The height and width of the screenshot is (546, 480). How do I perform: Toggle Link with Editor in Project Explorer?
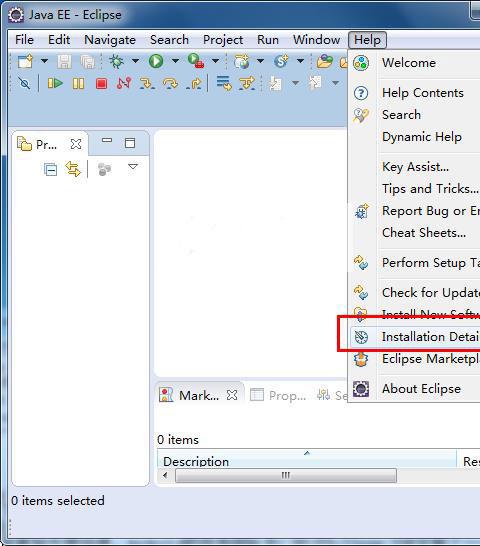click(73, 169)
